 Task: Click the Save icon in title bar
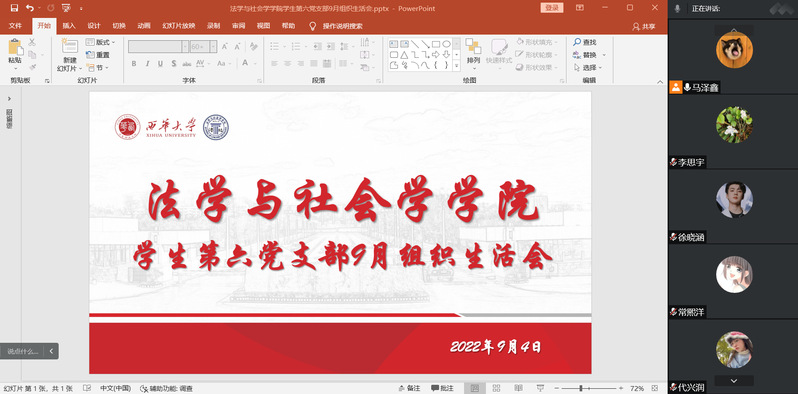(14, 8)
